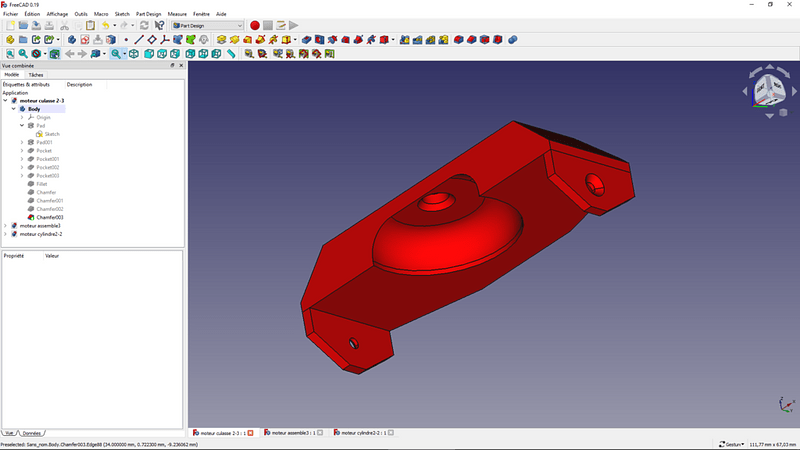The width and height of the screenshot is (800, 450).
Task: Switch to the Données property tab
Action: (32, 433)
